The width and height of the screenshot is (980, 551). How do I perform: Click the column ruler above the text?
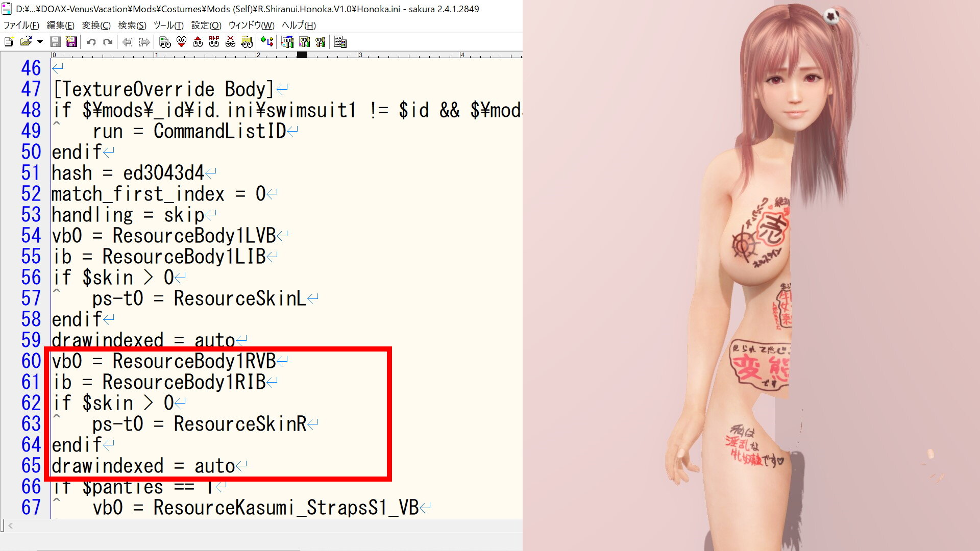coord(286,55)
